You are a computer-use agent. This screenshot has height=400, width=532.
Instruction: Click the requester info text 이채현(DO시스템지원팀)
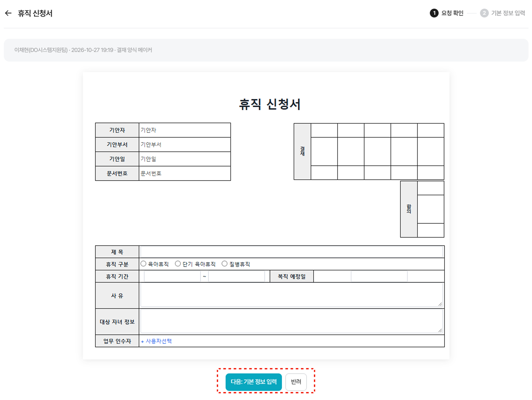(x=41, y=50)
